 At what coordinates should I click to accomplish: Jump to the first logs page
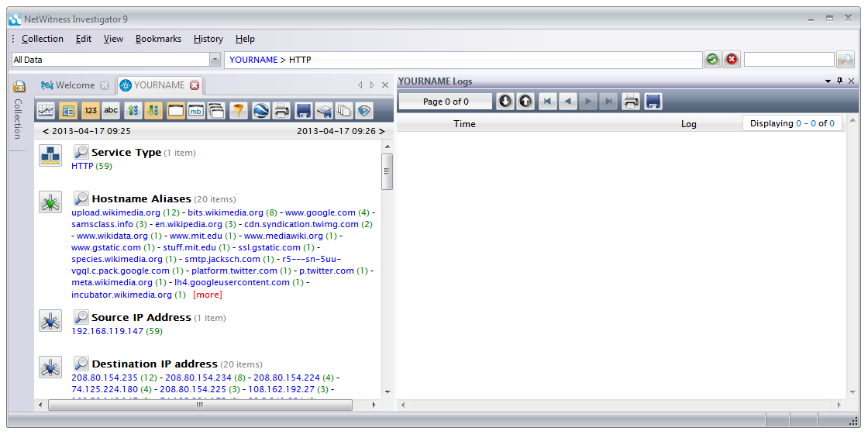tap(547, 102)
